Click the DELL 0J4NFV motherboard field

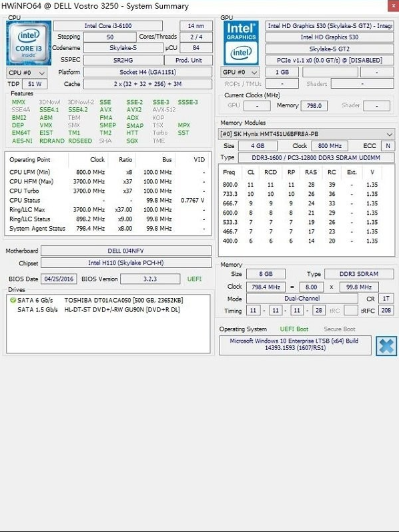126,251
